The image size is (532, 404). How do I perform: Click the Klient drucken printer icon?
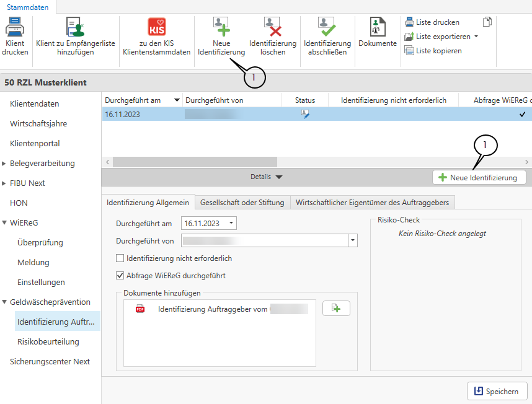(15, 27)
